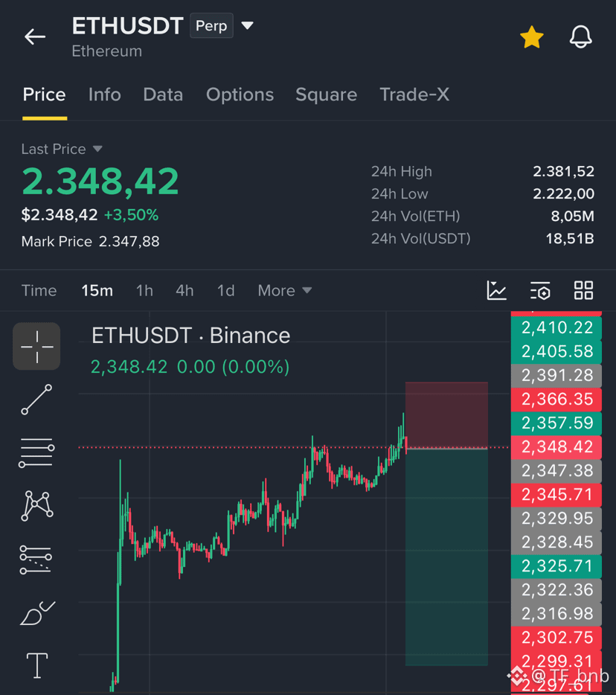Open the Data tab

coord(163,95)
